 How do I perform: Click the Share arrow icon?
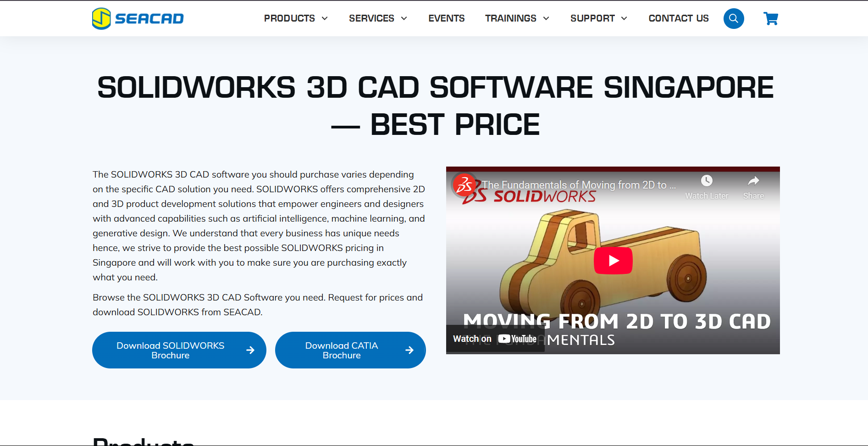pyautogui.click(x=753, y=181)
